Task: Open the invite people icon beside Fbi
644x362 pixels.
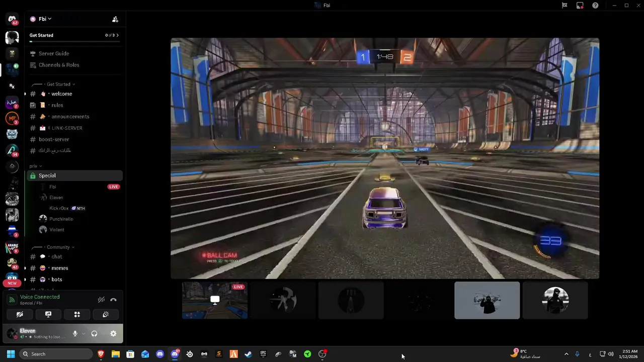Action: pos(115,19)
